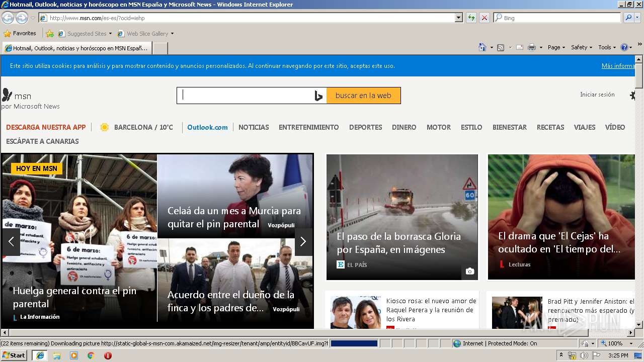
Task: Click the Home icon in command bar
Action: [x=482, y=47]
